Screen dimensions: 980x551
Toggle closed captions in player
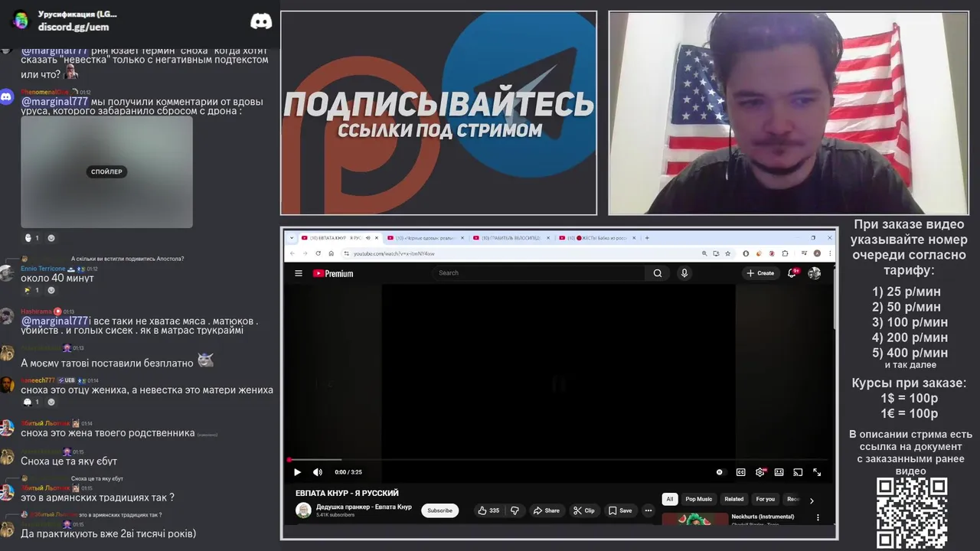[740, 472]
